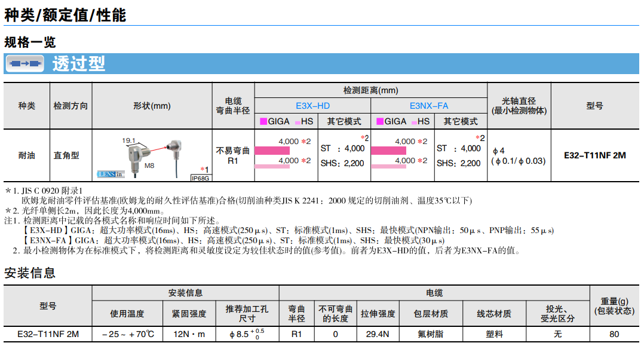Click the 检测方向 column header
644x349 pixels.
70,106
